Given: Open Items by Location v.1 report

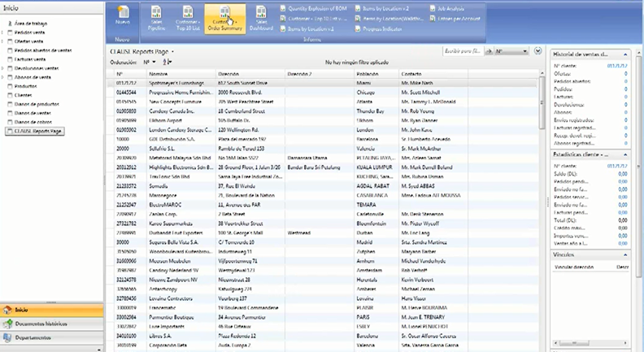Looking at the screenshot, I should (307, 28).
